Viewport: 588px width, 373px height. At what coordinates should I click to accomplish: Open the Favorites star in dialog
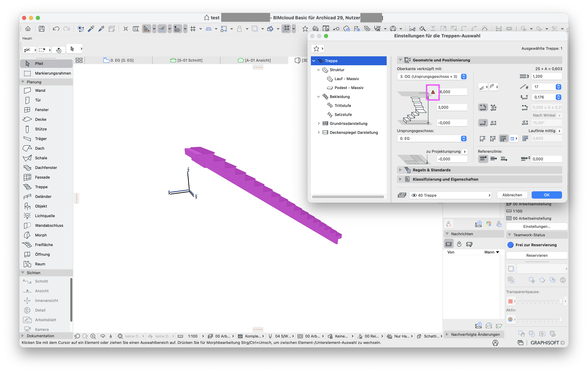click(318, 49)
